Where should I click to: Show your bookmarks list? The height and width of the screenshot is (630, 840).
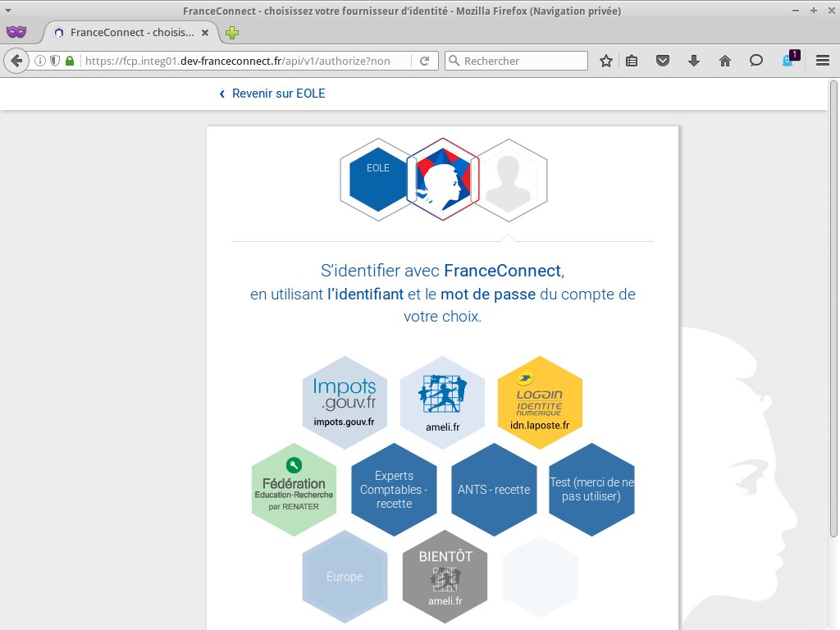[632, 61]
